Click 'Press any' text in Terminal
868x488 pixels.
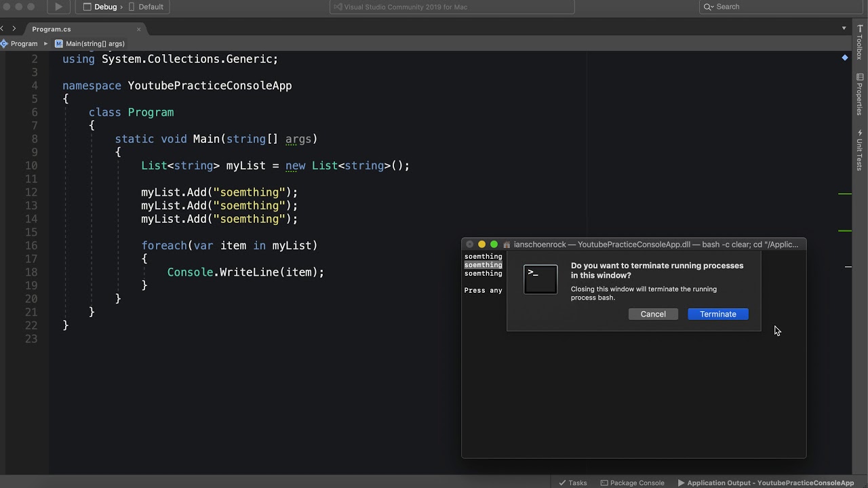point(483,290)
